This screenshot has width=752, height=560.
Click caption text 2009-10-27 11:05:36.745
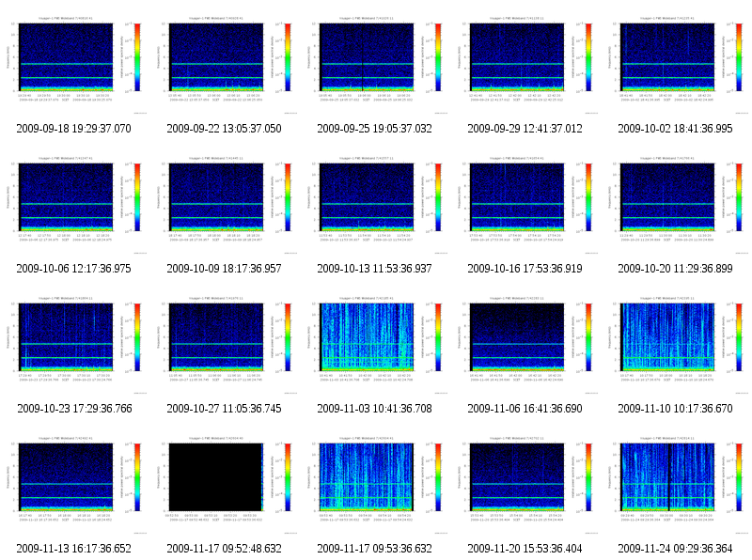coord(224,409)
